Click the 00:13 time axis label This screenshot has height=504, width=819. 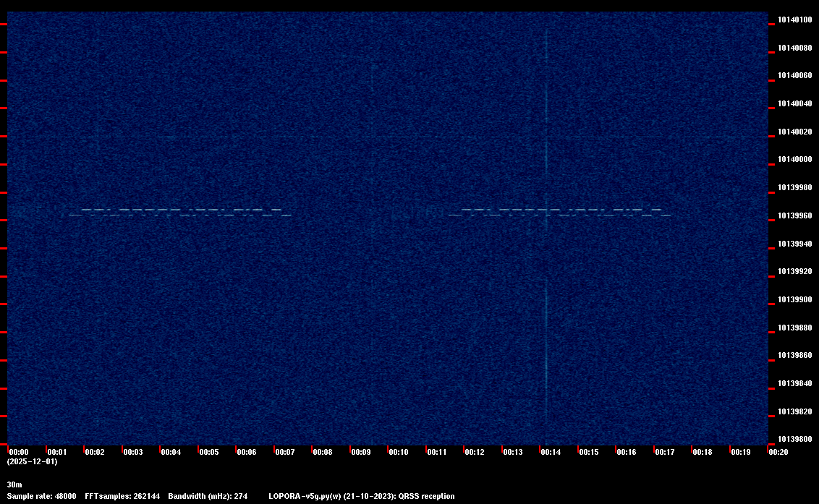[512, 452]
